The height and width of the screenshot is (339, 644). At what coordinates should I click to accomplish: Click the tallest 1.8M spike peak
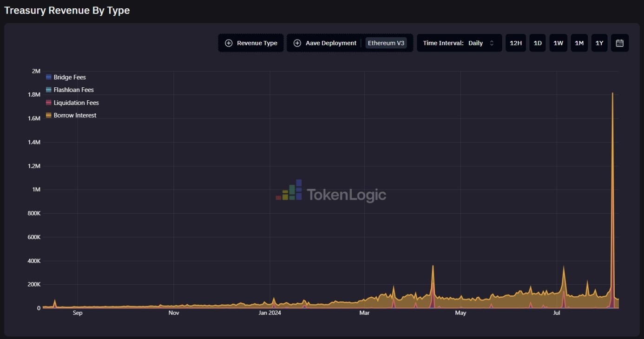(x=612, y=93)
